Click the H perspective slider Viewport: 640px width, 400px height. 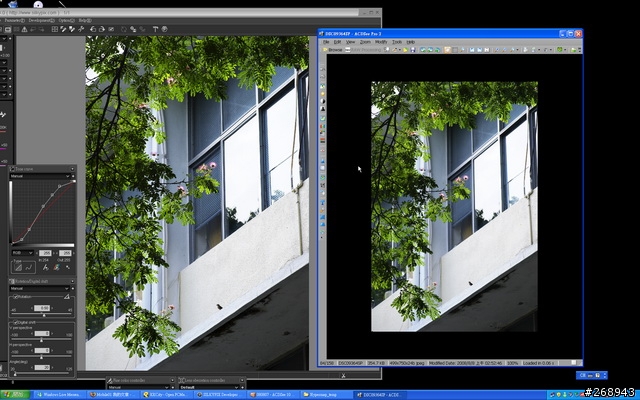(41, 356)
